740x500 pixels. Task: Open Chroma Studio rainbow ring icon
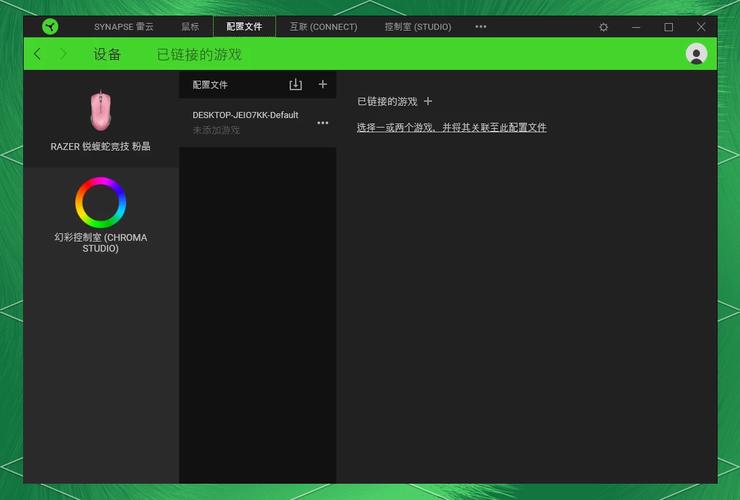coord(101,203)
